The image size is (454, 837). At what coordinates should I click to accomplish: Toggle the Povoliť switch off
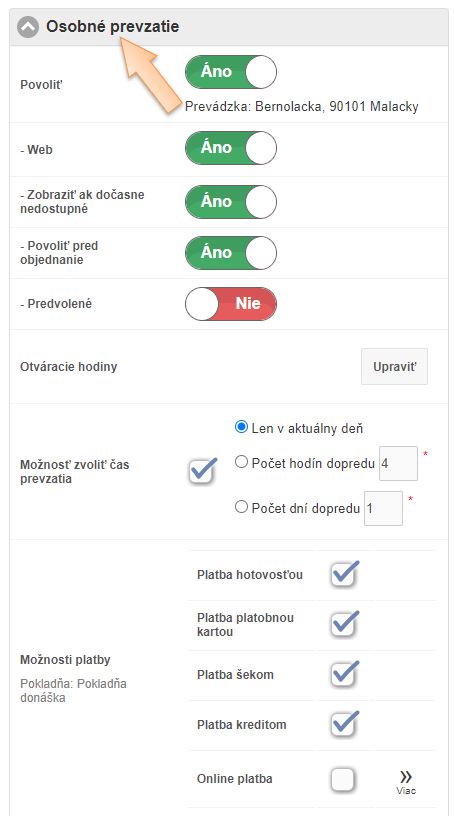(x=231, y=72)
